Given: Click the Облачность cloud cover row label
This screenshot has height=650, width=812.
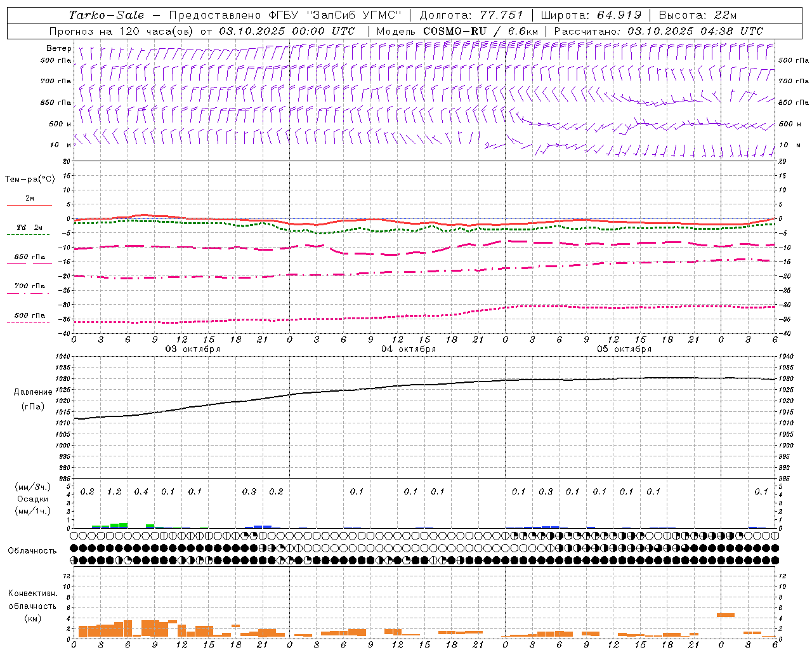Looking at the screenshot, I should pyautogui.click(x=32, y=551).
